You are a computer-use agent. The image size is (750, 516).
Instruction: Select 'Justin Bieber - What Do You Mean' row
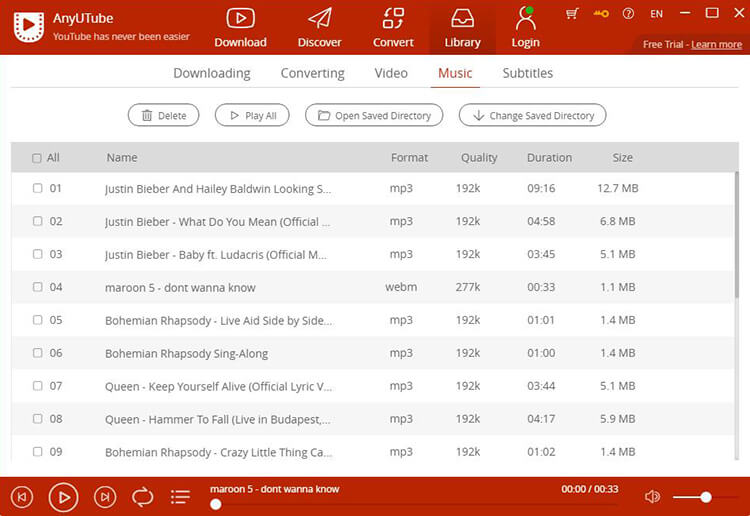click(373, 221)
